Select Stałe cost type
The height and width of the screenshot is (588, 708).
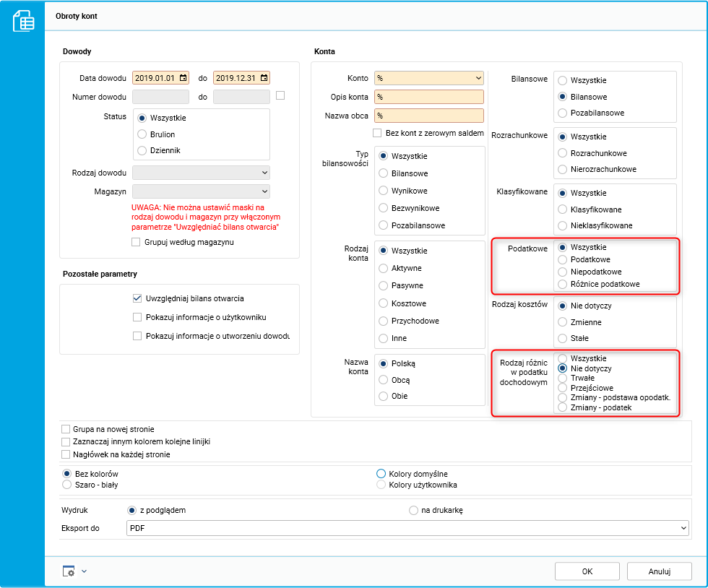(563, 338)
